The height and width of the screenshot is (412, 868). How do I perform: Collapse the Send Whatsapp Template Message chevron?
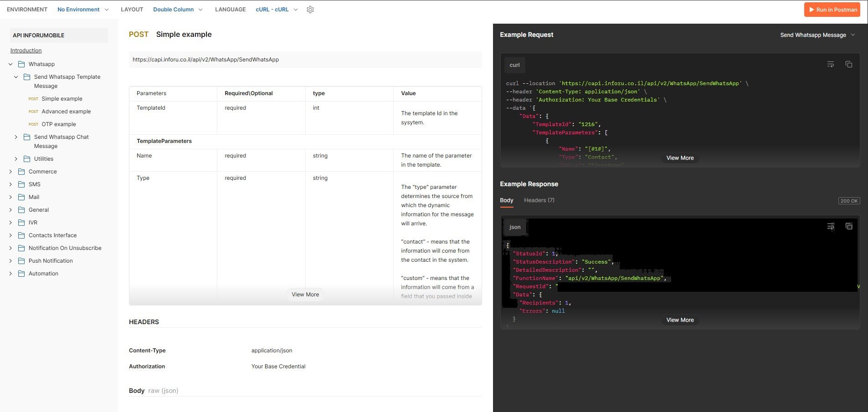pos(16,77)
